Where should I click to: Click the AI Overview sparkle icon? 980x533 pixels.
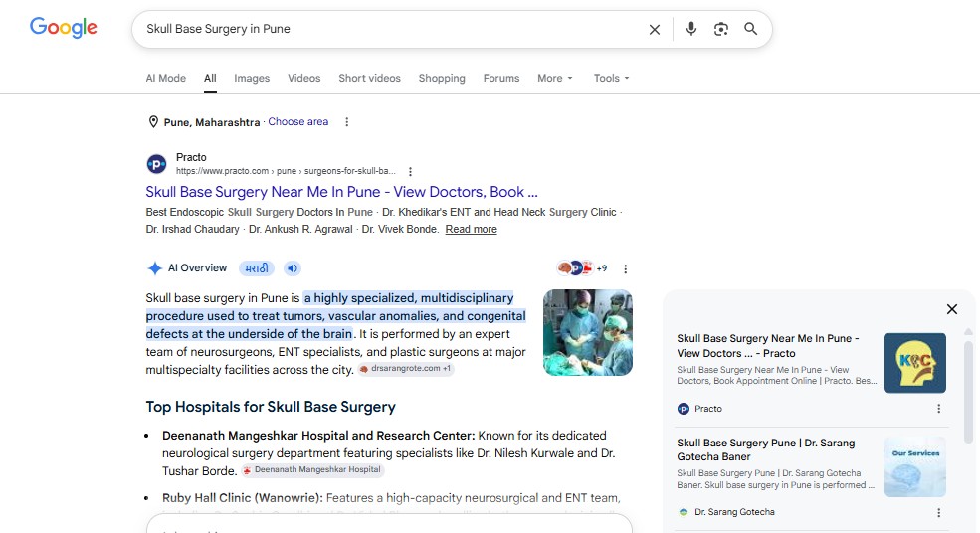click(x=154, y=268)
